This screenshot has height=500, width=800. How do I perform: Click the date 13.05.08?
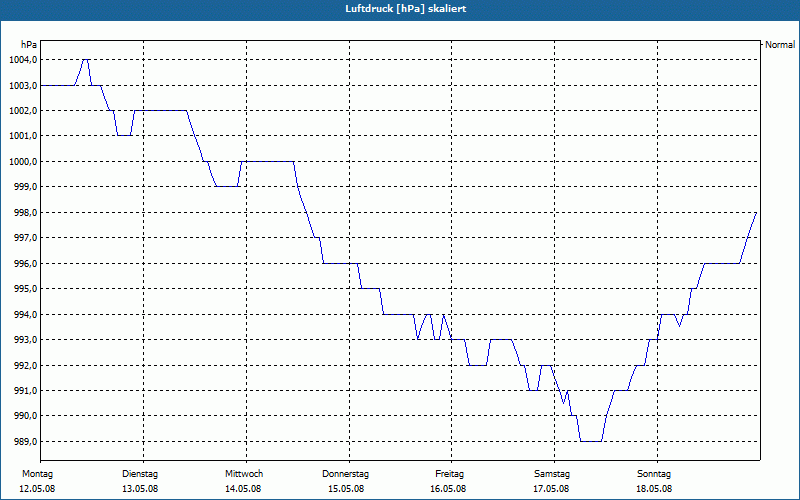[x=140, y=489]
